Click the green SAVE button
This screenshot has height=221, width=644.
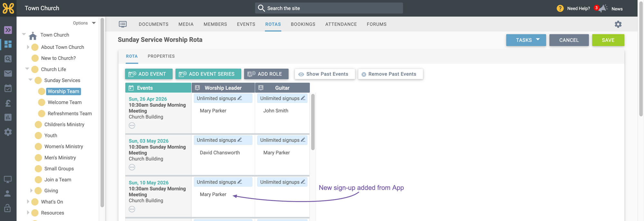pos(608,40)
